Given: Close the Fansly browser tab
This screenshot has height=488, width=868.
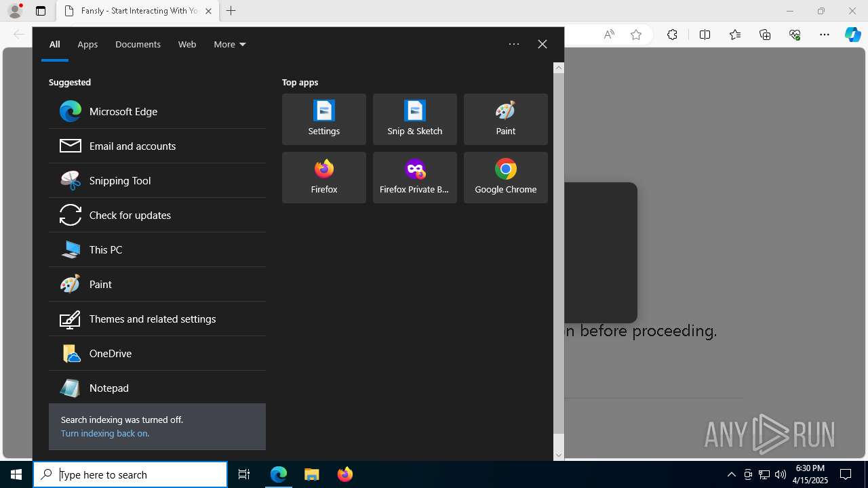Looking at the screenshot, I should tap(208, 11).
